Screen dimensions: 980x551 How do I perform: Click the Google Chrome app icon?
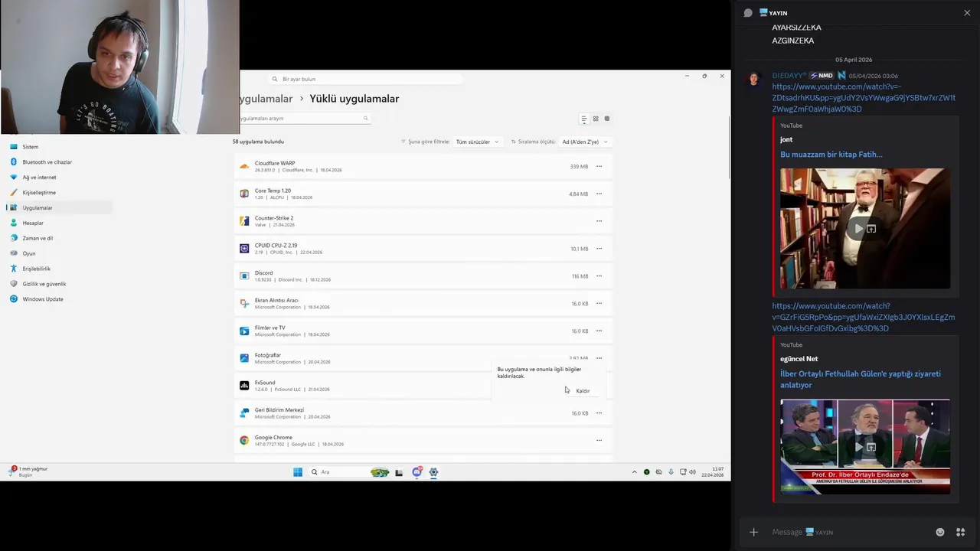(244, 440)
